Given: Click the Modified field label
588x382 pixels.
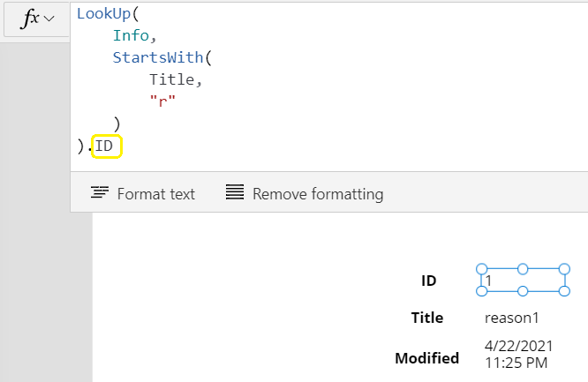Looking at the screenshot, I should click(426, 358).
